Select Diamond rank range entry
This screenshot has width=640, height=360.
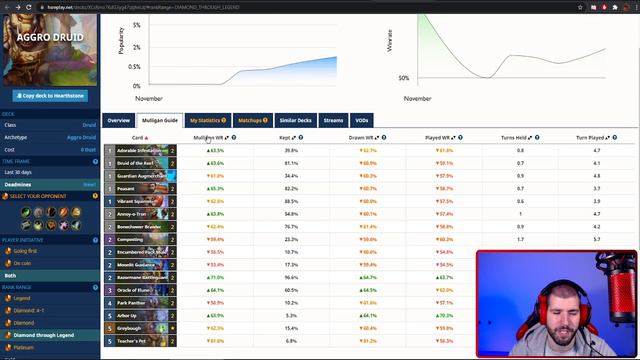click(x=50, y=323)
